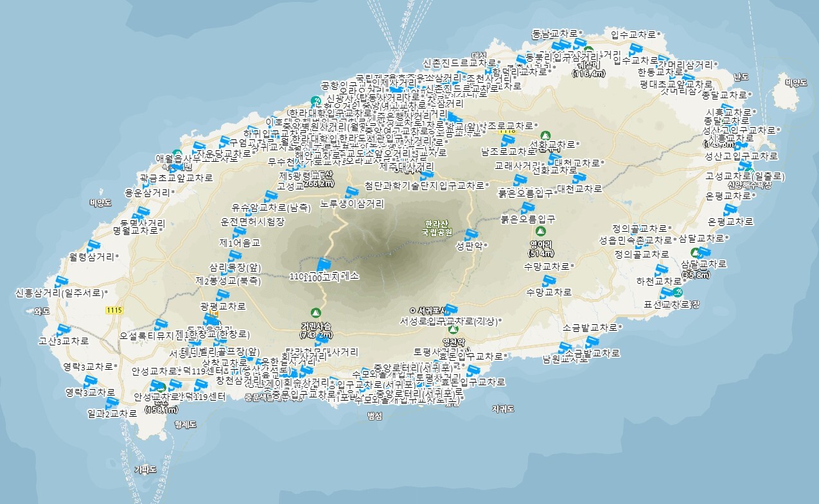
Task: Select the 노루생이삼거리 camera marker
Action: tap(351, 192)
